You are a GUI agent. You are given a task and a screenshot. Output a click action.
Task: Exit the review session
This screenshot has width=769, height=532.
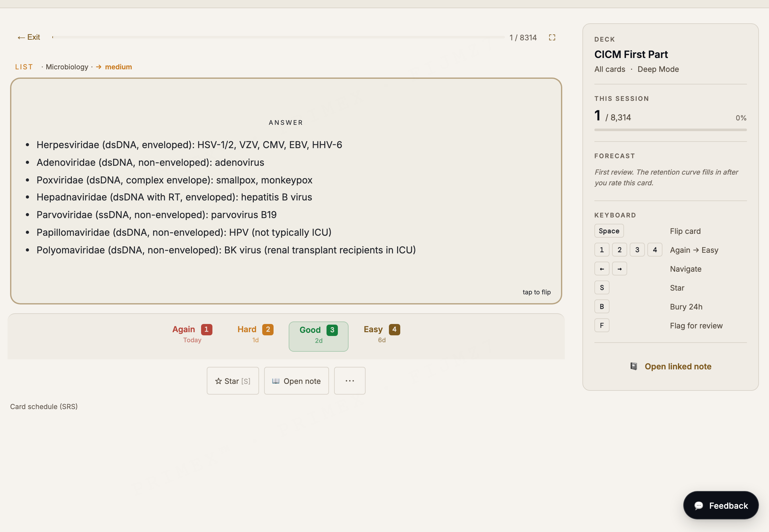[x=29, y=37]
